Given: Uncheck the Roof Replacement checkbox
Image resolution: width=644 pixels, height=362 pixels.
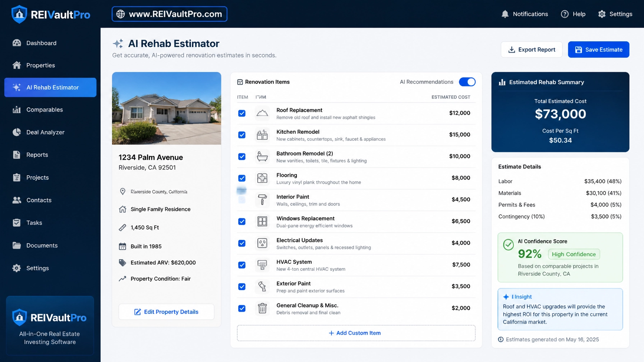Looking at the screenshot, I should tap(242, 113).
